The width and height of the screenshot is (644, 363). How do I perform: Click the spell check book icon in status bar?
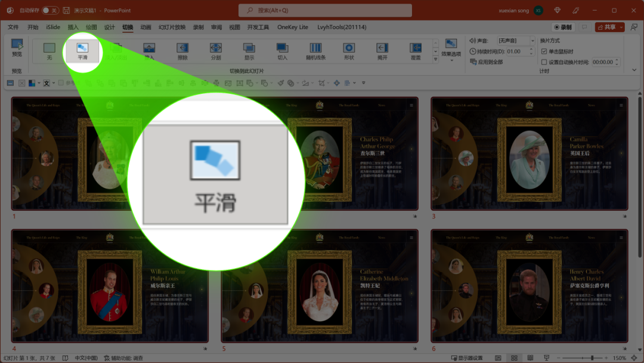(x=65, y=358)
